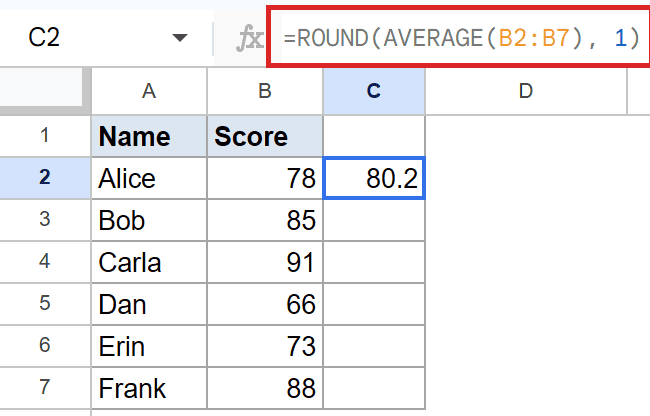
Task: Select row 5 header
Action: tap(45, 304)
